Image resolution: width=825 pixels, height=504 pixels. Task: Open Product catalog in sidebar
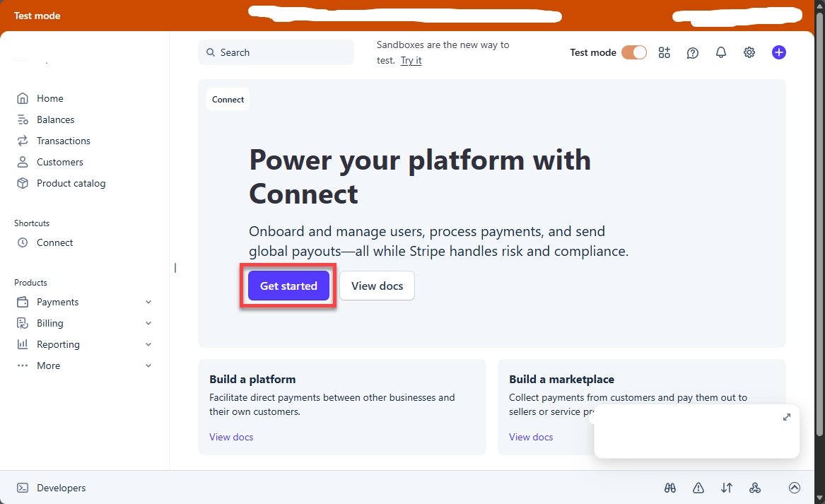click(x=71, y=183)
